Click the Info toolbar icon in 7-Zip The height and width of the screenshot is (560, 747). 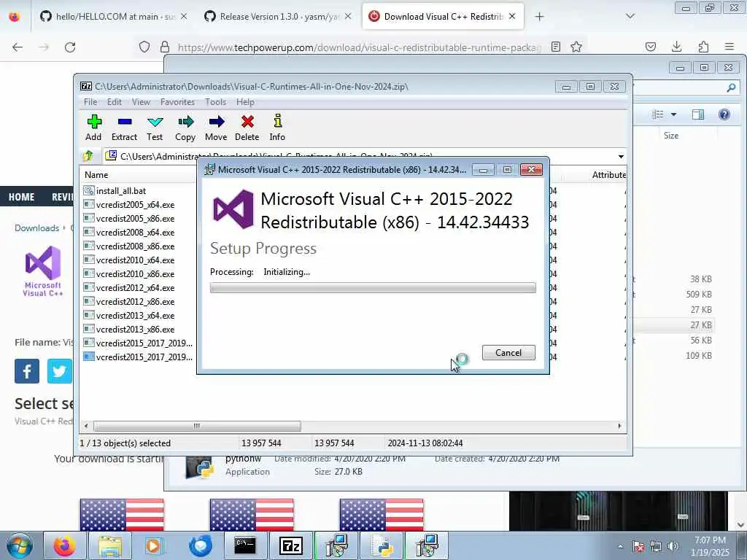coord(277,128)
